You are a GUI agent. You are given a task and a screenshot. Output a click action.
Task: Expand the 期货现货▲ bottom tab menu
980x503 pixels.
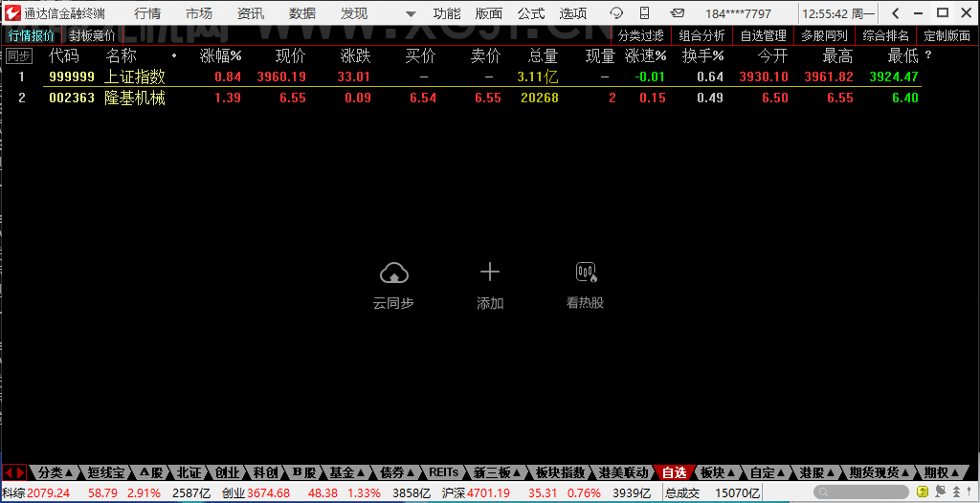(x=877, y=472)
